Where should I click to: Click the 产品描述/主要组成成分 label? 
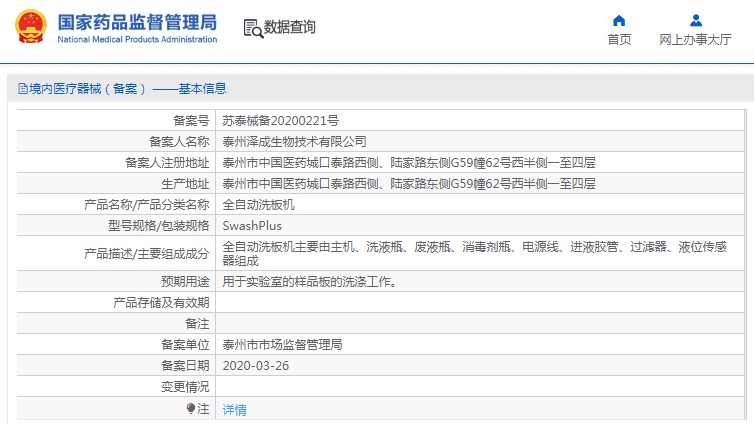pos(147,254)
